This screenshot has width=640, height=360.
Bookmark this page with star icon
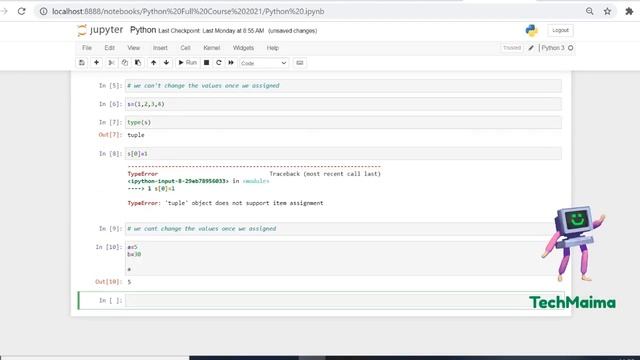[x=607, y=11]
